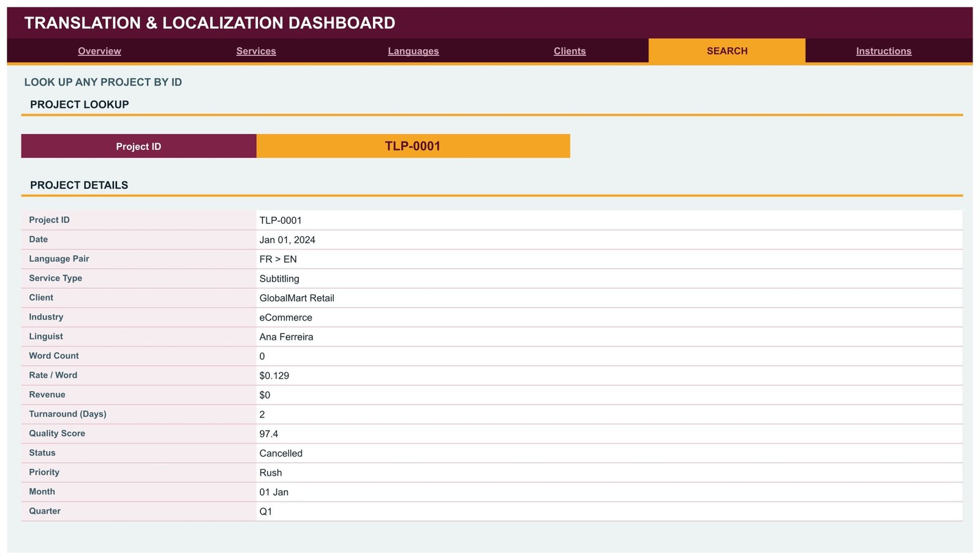Select the Revenue value $0
This screenshot has width=980, height=560.
265,395
